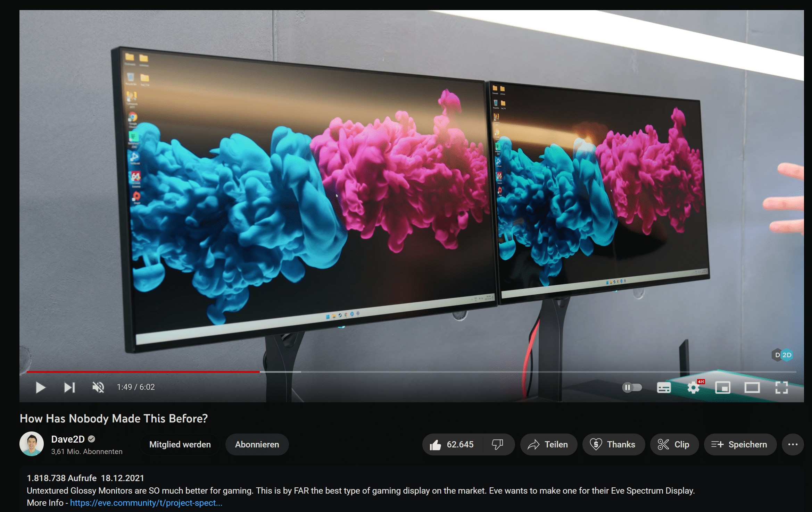Screen dimensions: 812x512
Task: Enter fullscreen mode
Action: click(781, 387)
